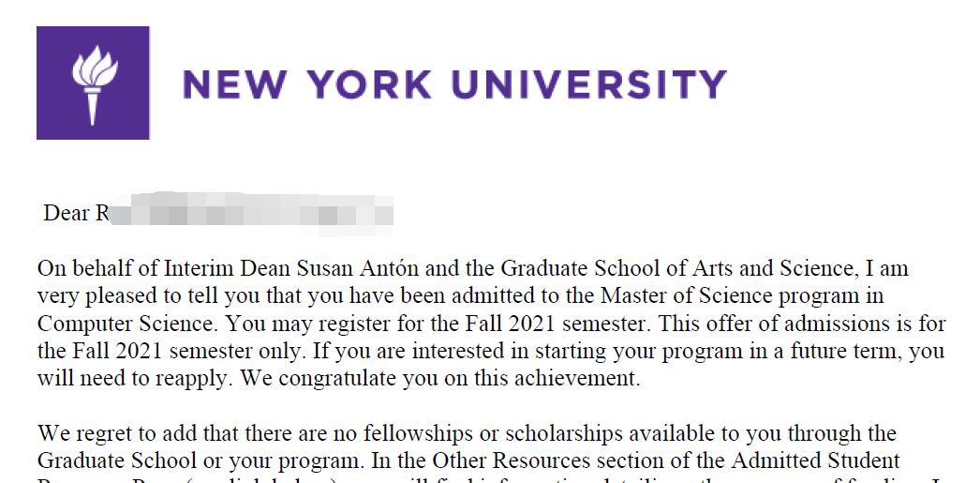Click the phrase "We regret to add"

(111, 434)
